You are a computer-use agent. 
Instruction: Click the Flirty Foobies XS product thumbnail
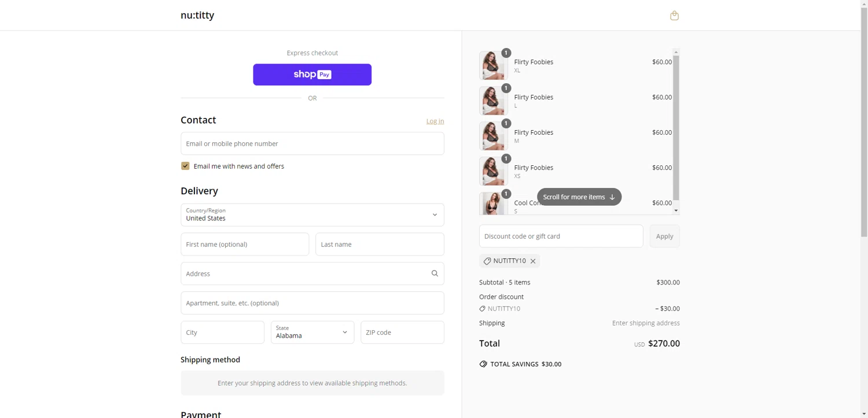(493, 171)
